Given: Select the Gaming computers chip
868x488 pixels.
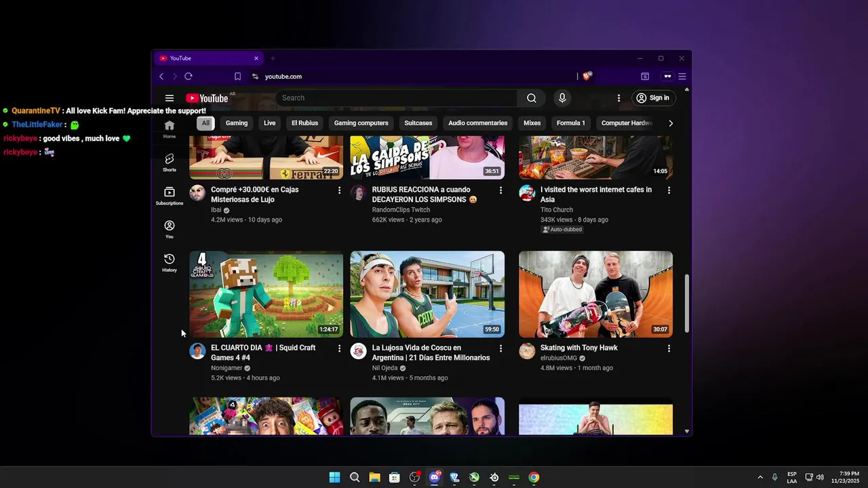Looking at the screenshot, I should [x=361, y=123].
